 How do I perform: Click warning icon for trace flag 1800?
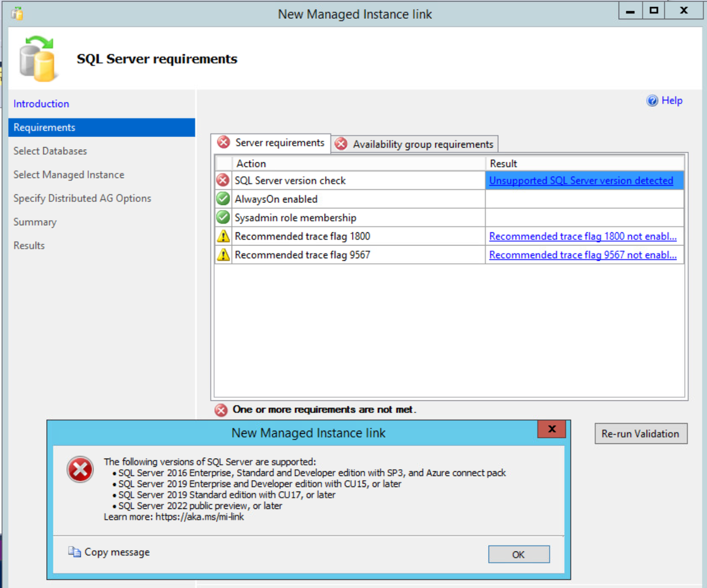pos(222,236)
